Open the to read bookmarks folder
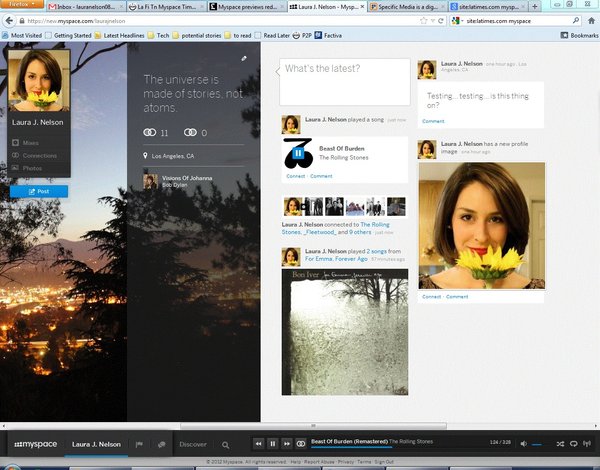This screenshot has width=600, height=470. [x=238, y=36]
